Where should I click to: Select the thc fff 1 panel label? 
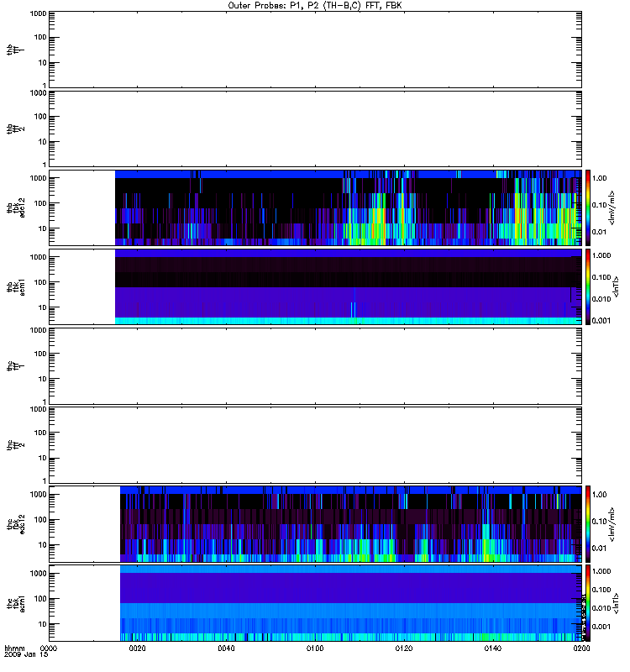[15, 366]
